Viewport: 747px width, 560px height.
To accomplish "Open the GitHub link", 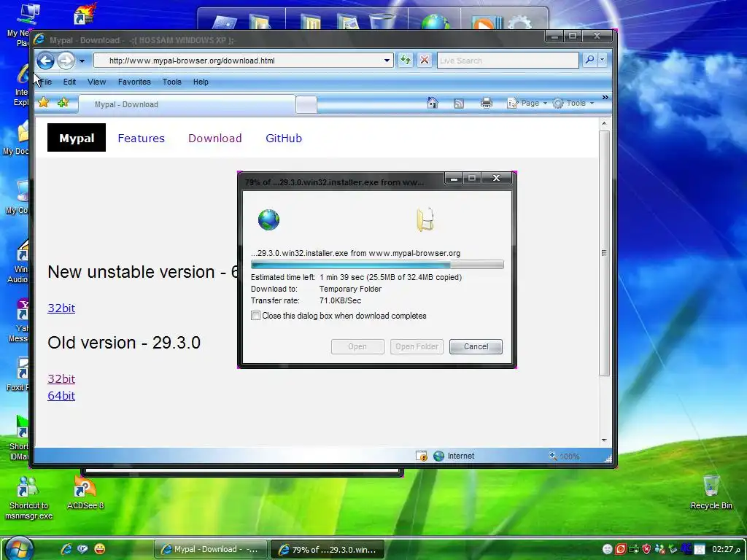I will pyautogui.click(x=284, y=138).
